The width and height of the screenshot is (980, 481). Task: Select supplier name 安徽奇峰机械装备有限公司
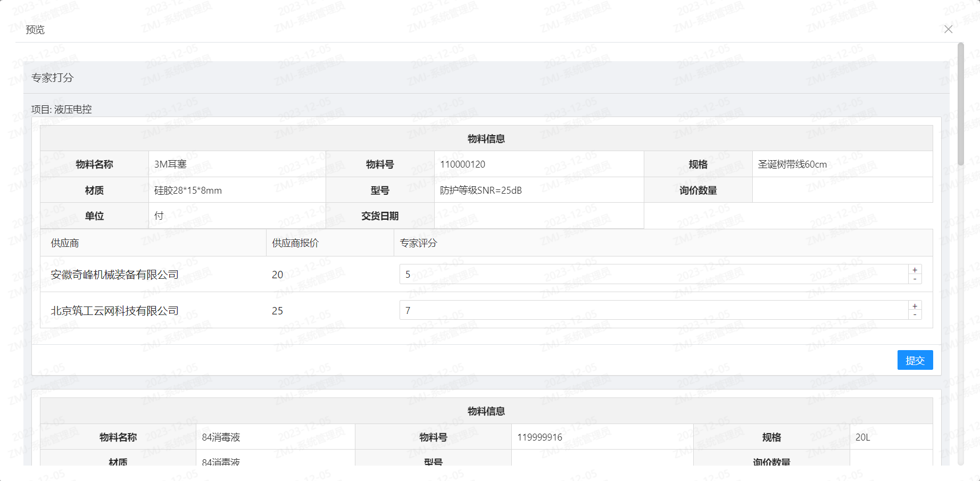pyautogui.click(x=114, y=275)
